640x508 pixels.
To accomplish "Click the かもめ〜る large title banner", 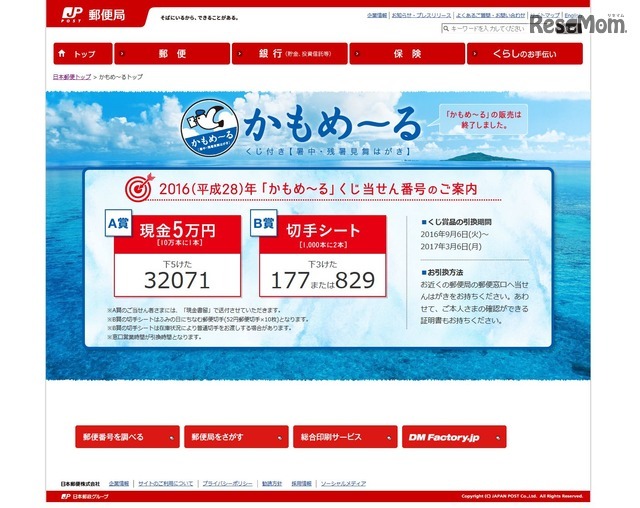I will click(x=332, y=124).
